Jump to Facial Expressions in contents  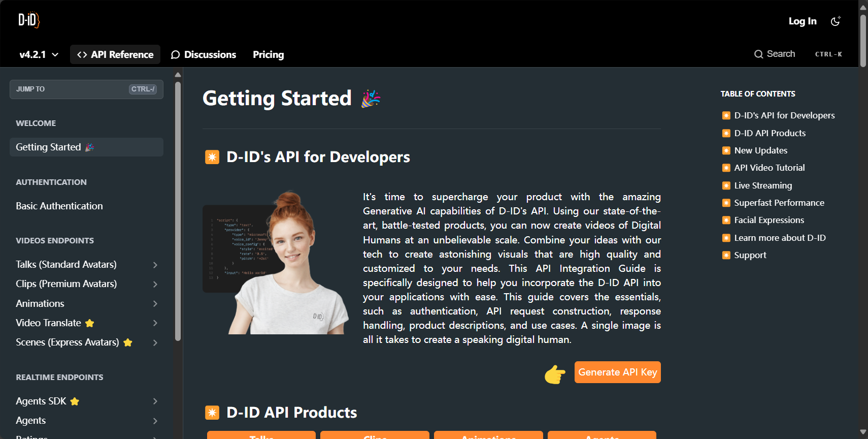point(769,220)
